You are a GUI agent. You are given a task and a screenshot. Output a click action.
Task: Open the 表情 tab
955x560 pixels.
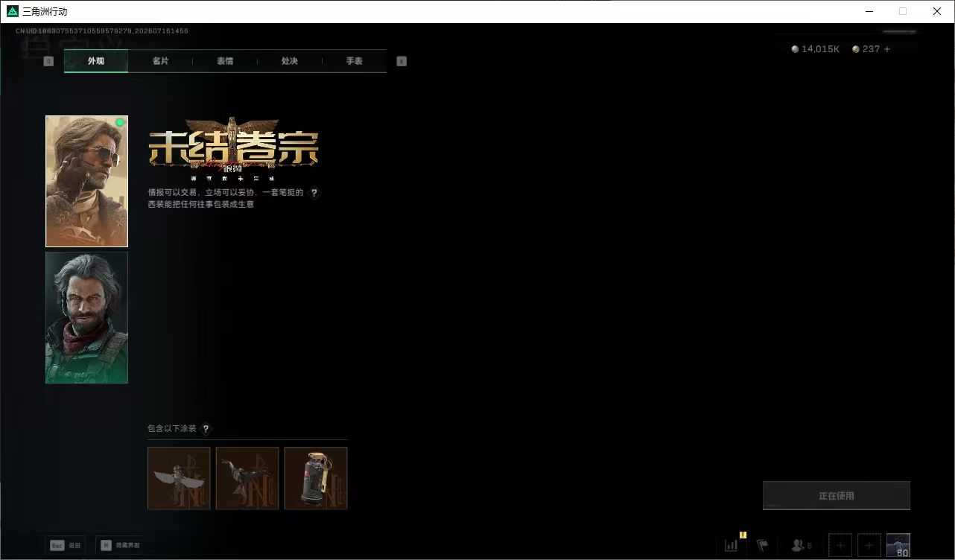click(225, 61)
